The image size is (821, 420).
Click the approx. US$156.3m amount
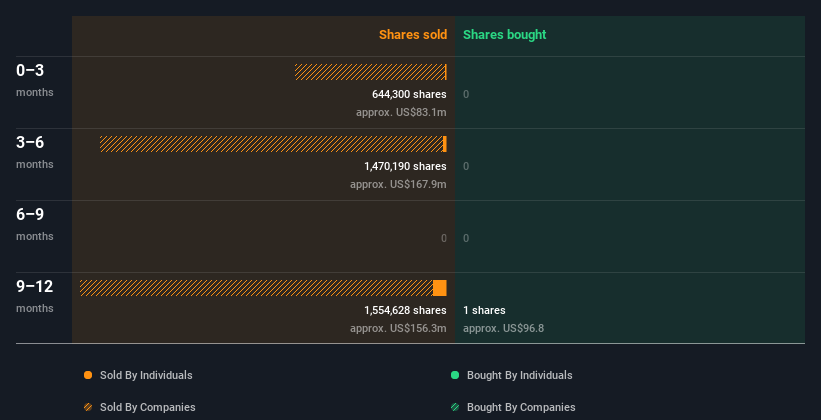[x=398, y=328]
